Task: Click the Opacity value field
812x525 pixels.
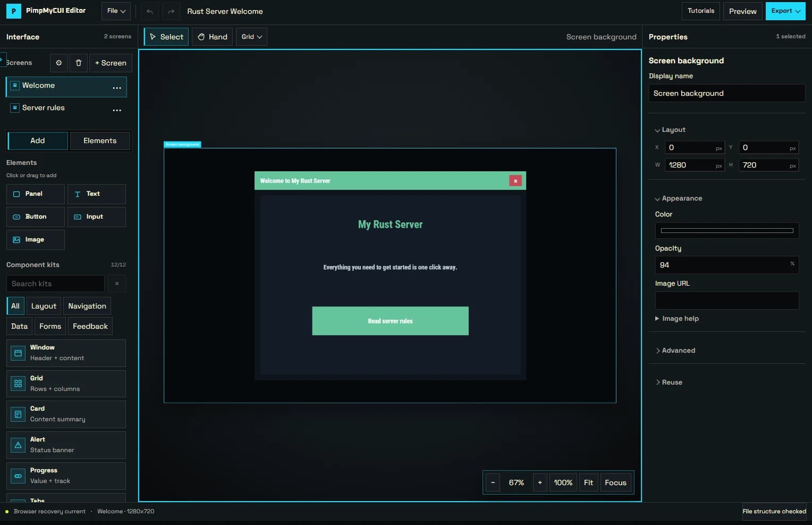Action: pyautogui.click(x=727, y=265)
